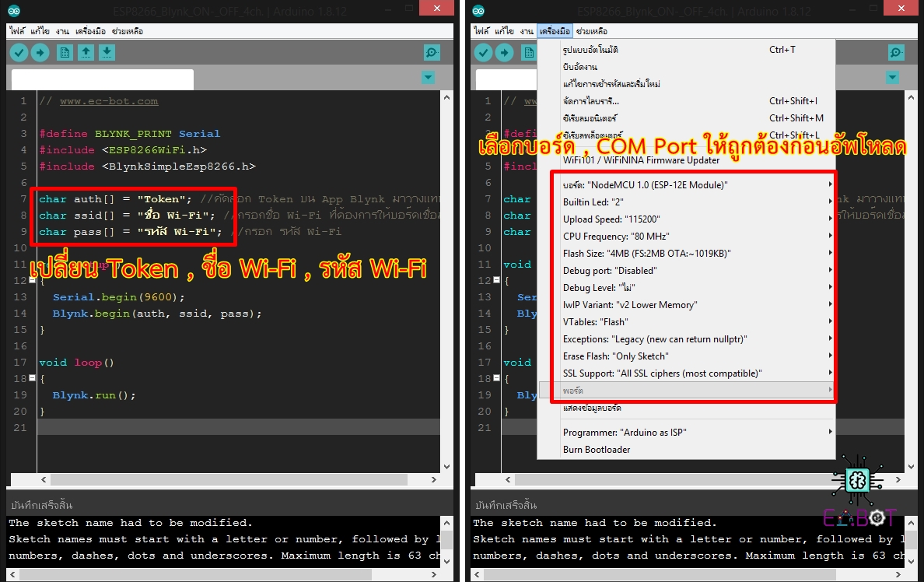Click 'Serial.begin(9600);' line in left editor

(x=118, y=297)
